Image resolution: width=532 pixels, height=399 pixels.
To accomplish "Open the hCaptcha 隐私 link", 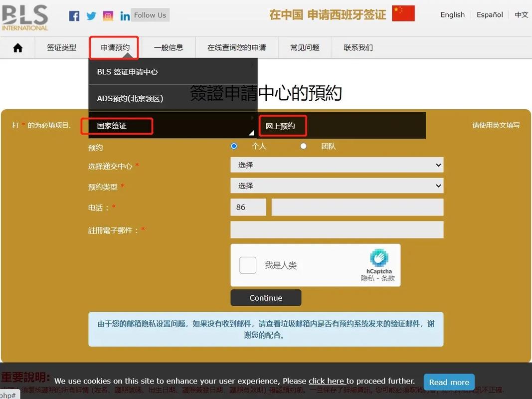I will pyautogui.click(x=367, y=278).
